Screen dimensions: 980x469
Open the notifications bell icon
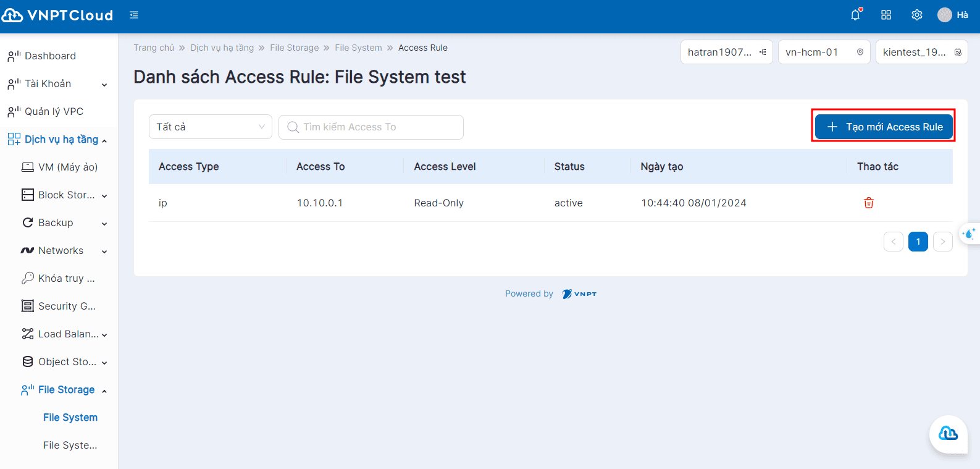click(x=855, y=15)
